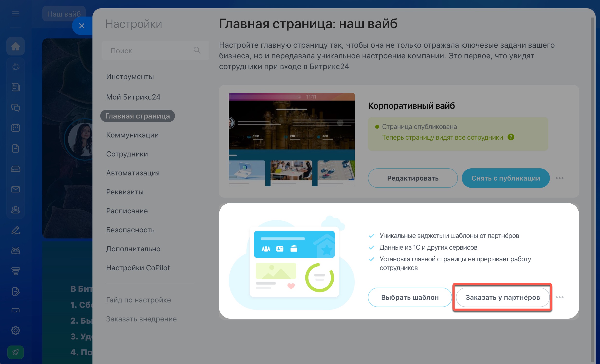Click the Заказать у партнёров button

503,298
